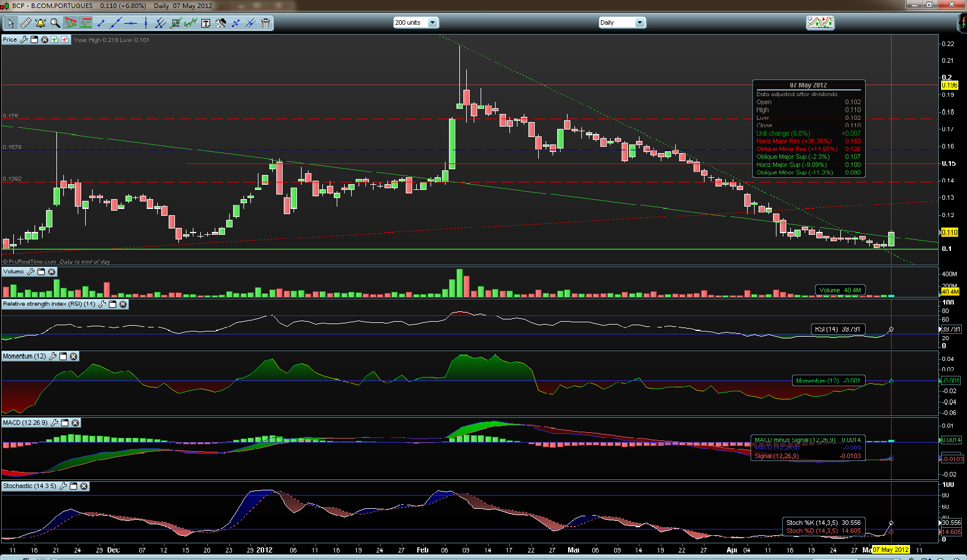
Task: Toggle the support and resistance lines button
Action: pos(86,23)
